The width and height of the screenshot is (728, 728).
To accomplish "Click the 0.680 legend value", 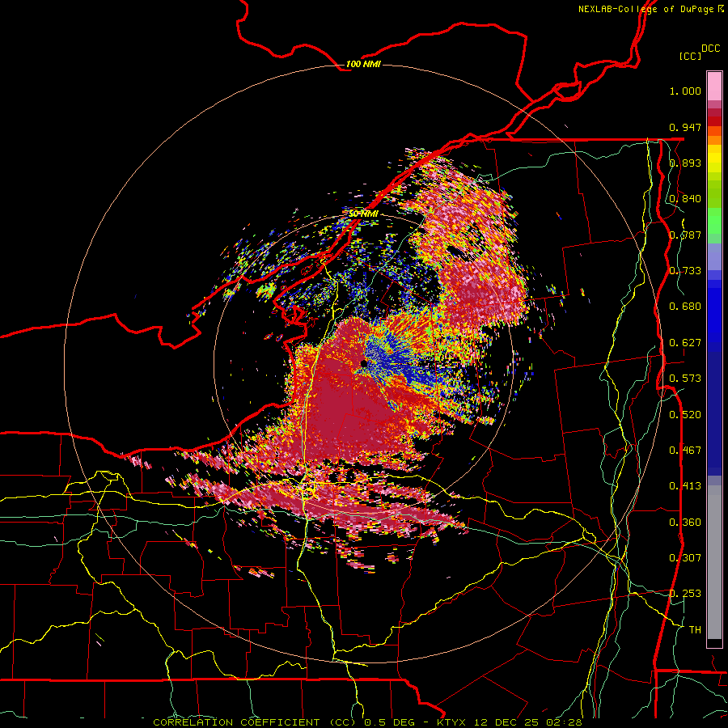I will pyautogui.click(x=685, y=307).
